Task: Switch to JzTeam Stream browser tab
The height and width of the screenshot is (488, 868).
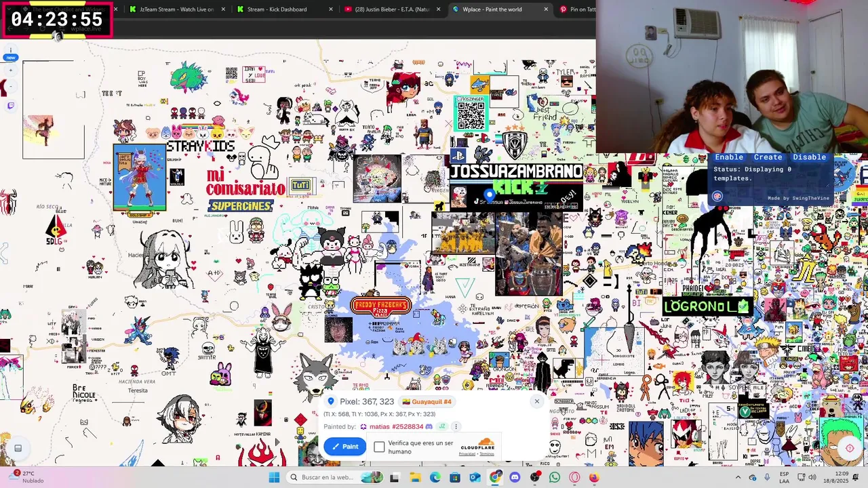Action: click(176, 9)
